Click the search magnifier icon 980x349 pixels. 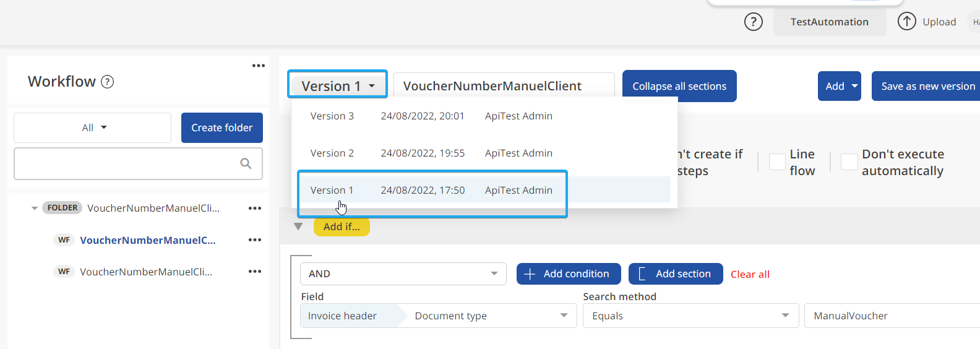246,163
